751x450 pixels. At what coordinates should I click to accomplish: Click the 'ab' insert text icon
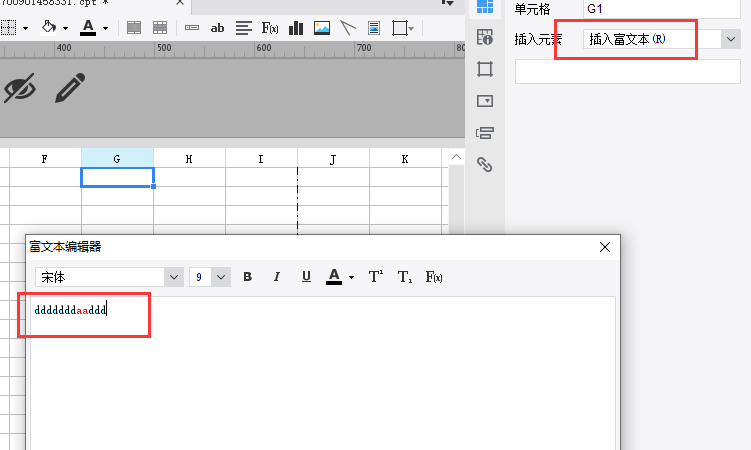click(x=217, y=28)
